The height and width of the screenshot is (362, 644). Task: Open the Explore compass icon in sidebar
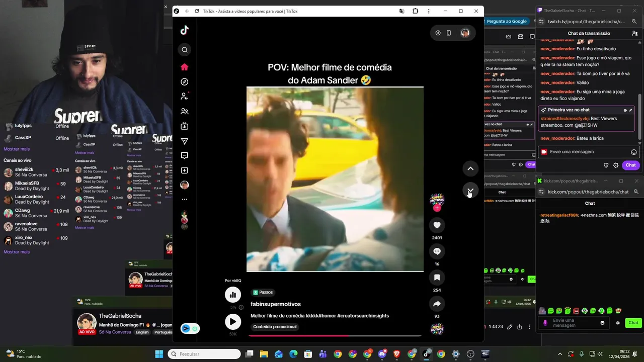tap(185, 82)
